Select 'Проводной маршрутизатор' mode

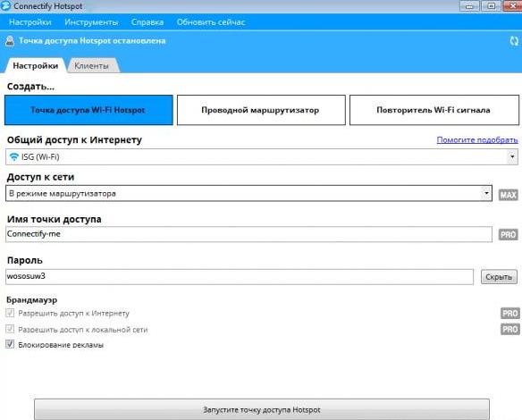[261, 110]
